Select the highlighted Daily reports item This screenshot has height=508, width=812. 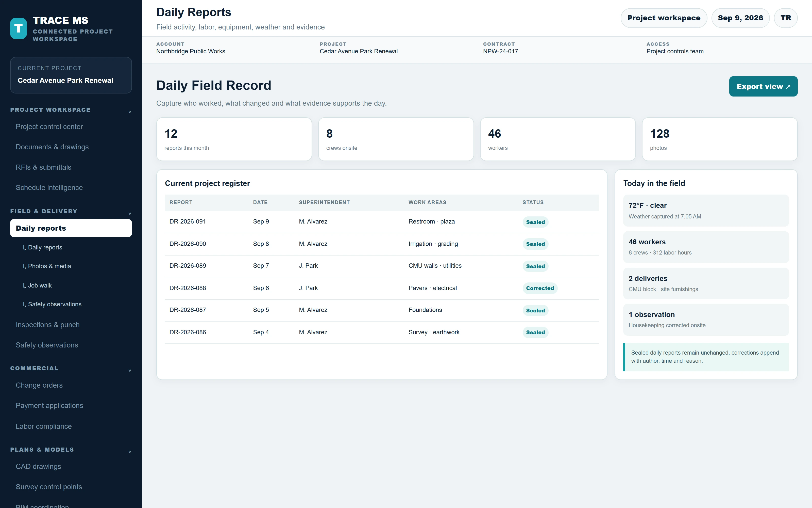click(x=71, y=228)
